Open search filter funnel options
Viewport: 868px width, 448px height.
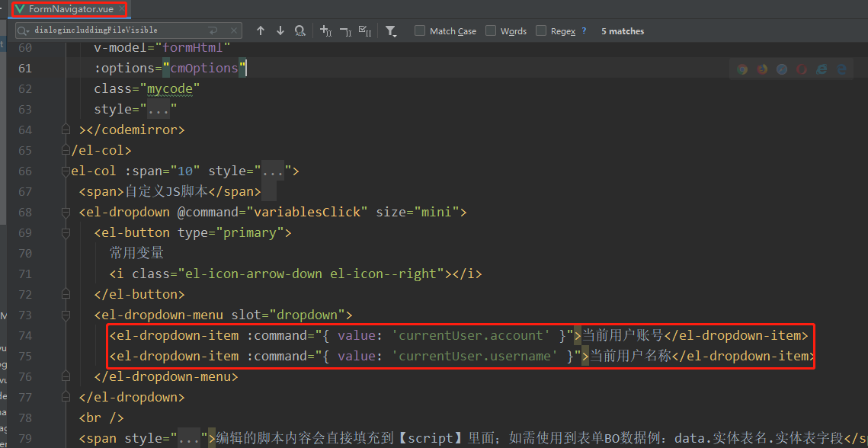click(x=391, y=31)
